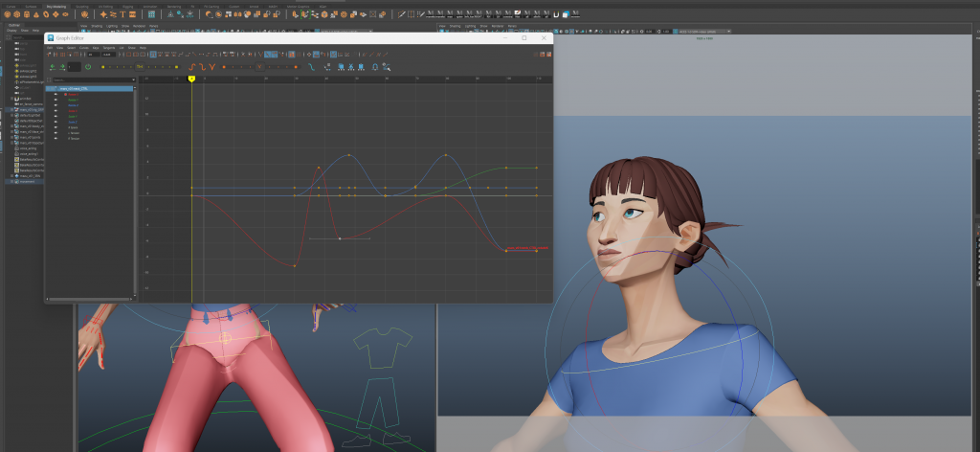Click the orange V icon after the S-curves
Image resolution: width=980 pixels, height=452 pixels.
click(212, 67)
